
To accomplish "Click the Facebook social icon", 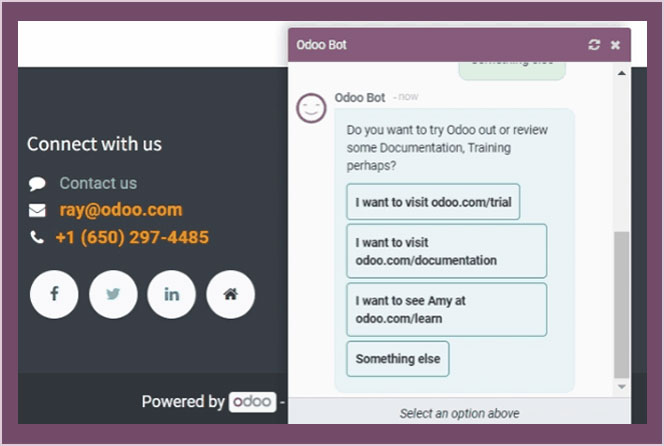I will 54,294.
